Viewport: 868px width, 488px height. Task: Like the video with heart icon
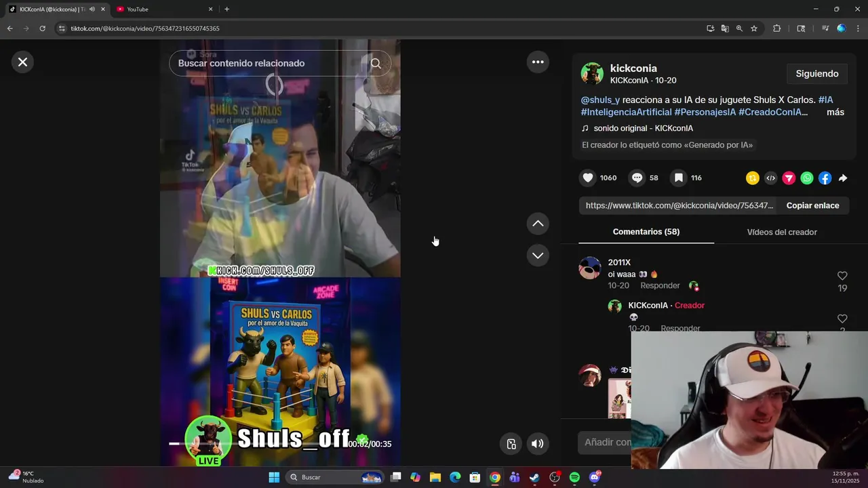point(588,178)
